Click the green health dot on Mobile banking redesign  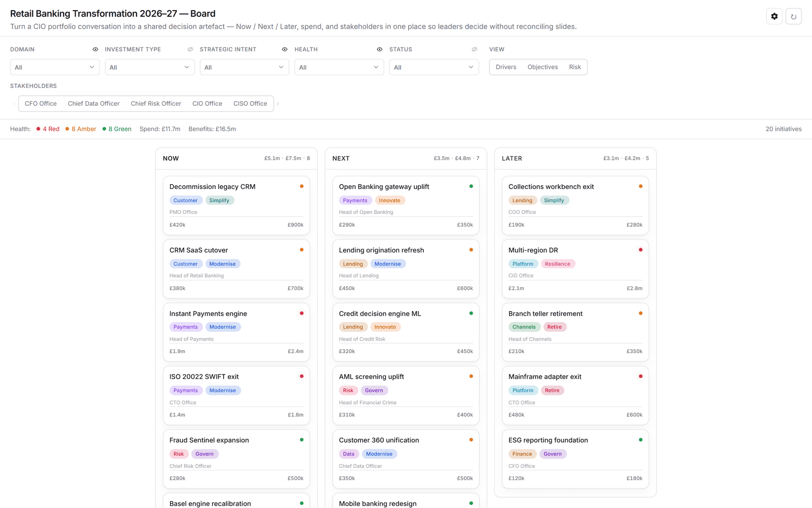[471, 503]
